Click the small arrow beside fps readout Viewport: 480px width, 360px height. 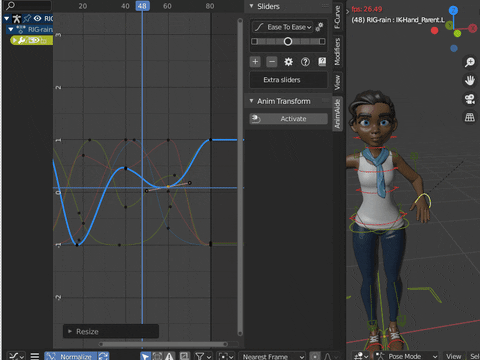tap(348, 11)
